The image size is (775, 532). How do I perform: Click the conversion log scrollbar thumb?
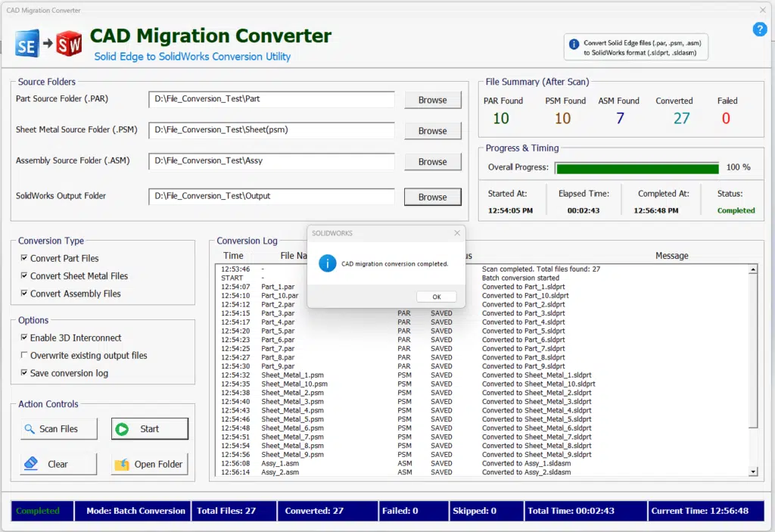pyautogui.click(x=753, y=351)
